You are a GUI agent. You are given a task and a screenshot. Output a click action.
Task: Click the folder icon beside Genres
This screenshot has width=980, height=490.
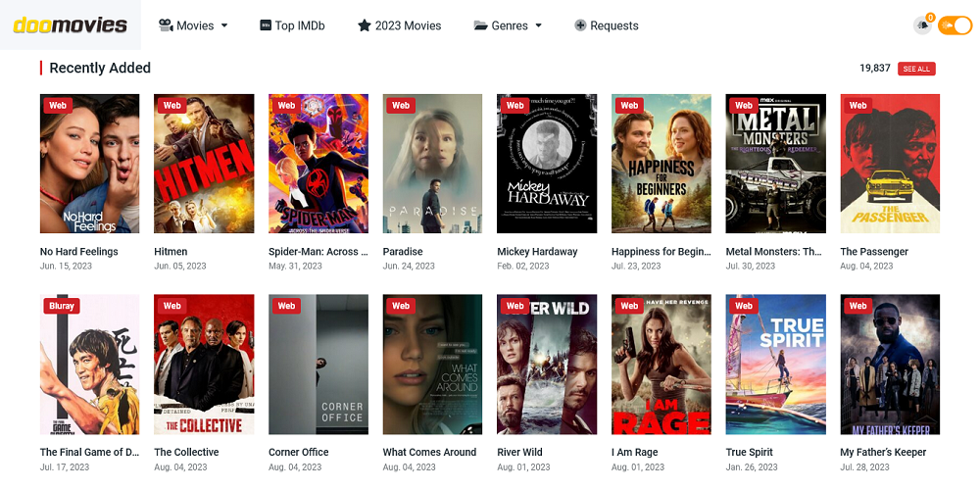click(x=480, y=25)
